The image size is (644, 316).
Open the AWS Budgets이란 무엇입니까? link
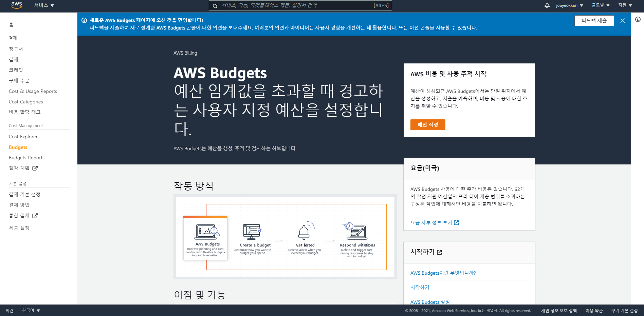click(443, 273)
